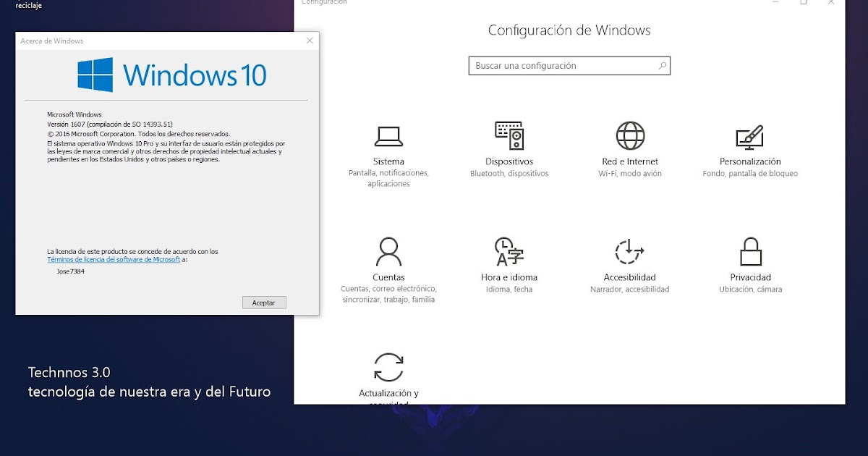Click the Narrador, accesibilidad subtitle

[x=629, y=288]
